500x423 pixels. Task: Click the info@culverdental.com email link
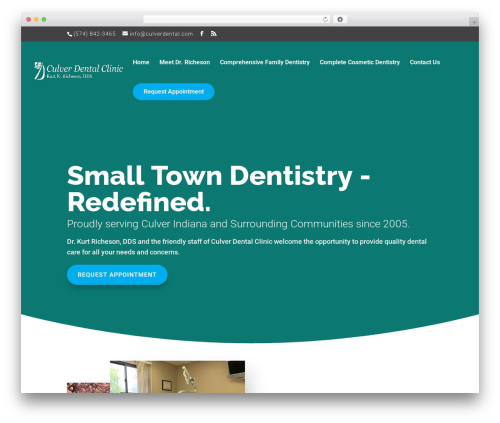pyautogui.click(x=161, y=34)
